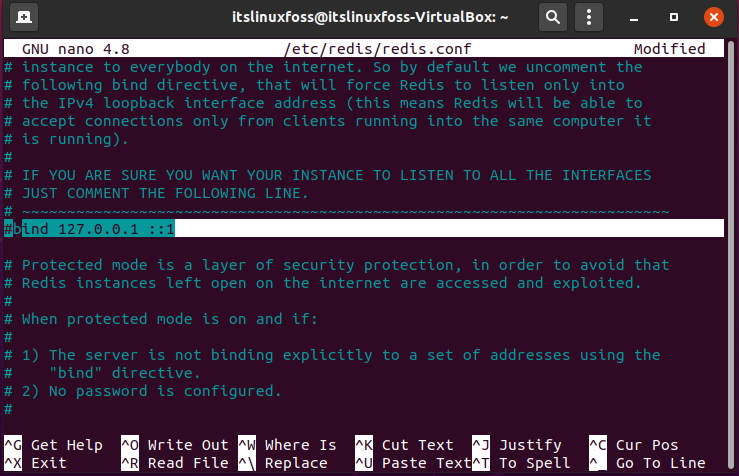Click the '^T To Spell' shortcut
This screenshot has width=739, height=476.
coord(521,463)
